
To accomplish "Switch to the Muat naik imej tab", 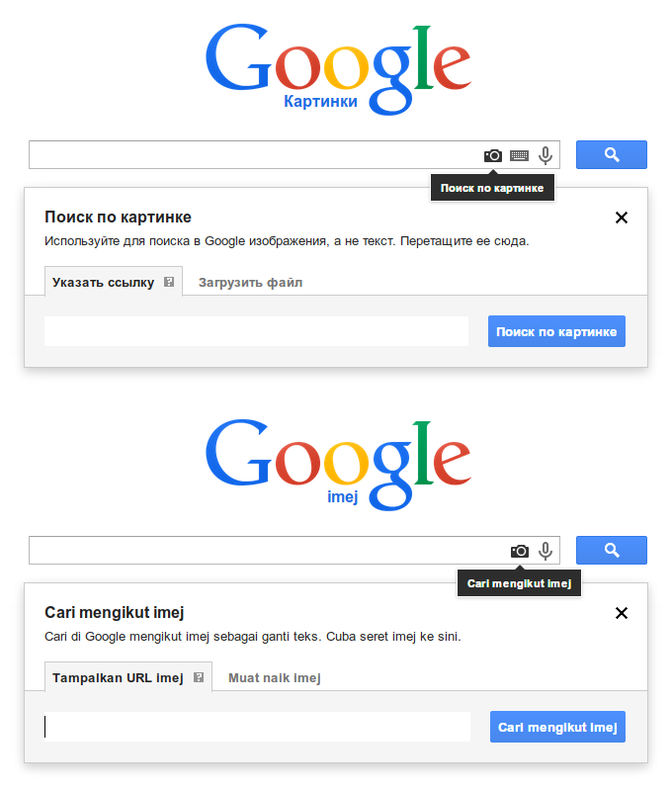I will [x=275, y=677].
